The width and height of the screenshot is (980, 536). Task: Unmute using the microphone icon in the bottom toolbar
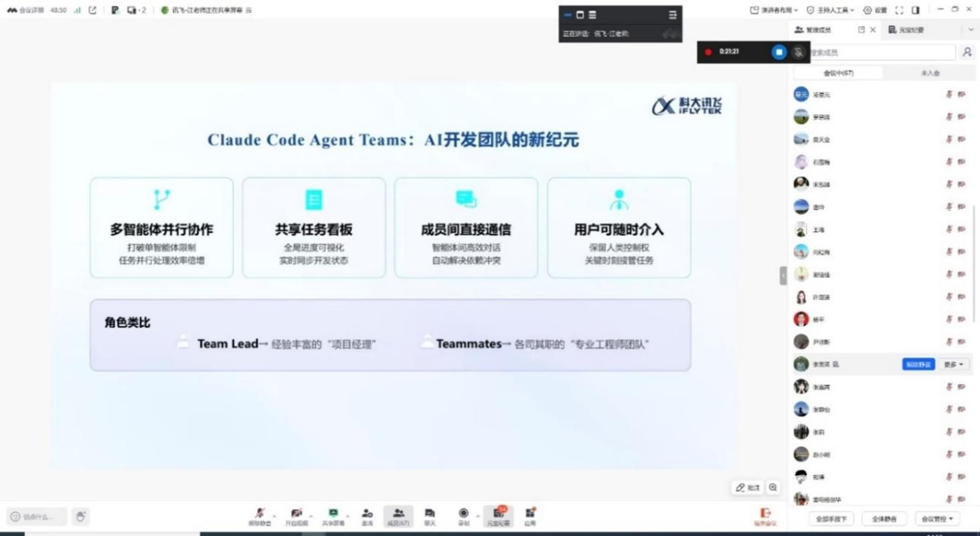[260, 513]
